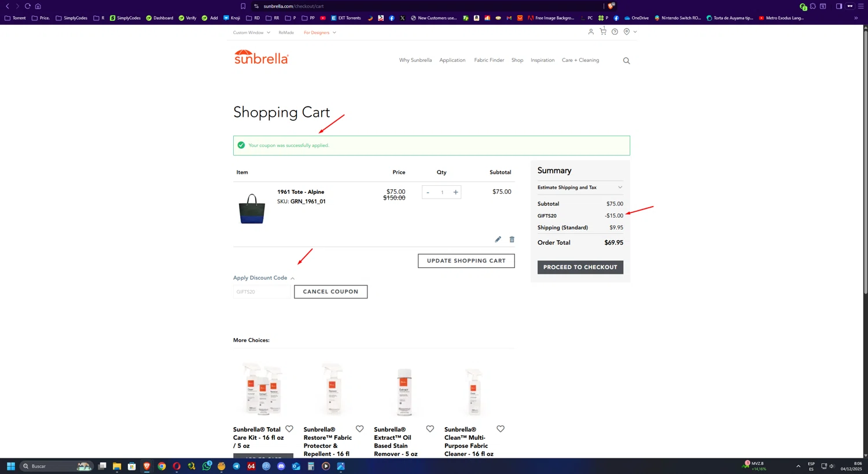
Task: Open Why Sunbrella menu
Action: coord(415,60)
